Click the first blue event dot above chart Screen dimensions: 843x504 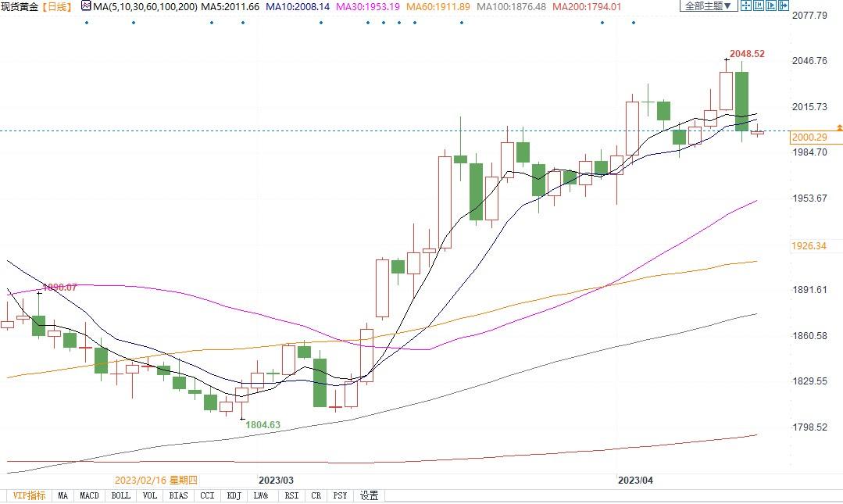[86, 22]
